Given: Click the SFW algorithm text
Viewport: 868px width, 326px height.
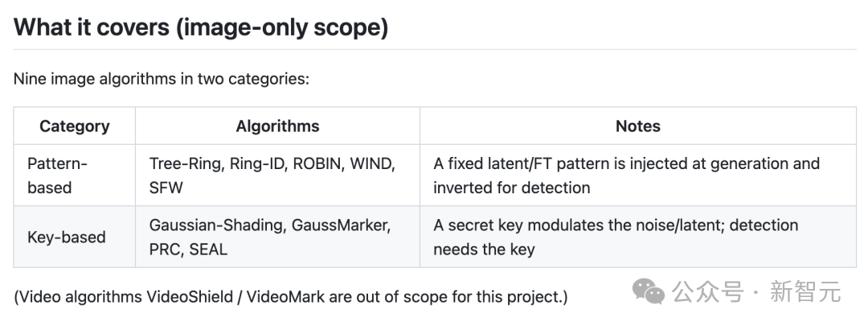Looking at the screenshot, I should tap(166, 188).
